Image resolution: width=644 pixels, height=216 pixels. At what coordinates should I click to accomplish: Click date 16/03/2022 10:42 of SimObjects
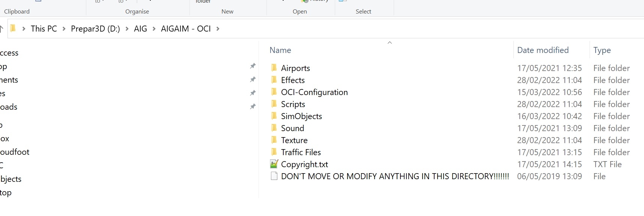point(549,116)
